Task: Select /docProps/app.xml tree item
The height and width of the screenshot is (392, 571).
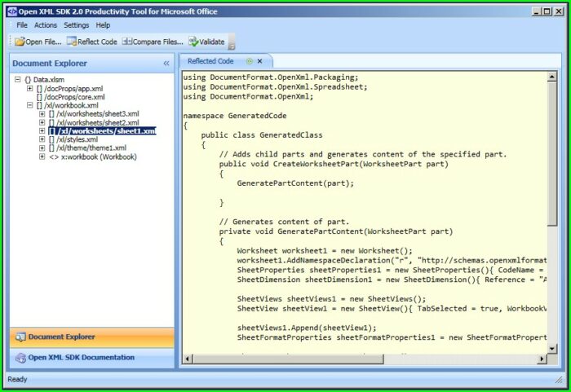Action: coord(70,89)
